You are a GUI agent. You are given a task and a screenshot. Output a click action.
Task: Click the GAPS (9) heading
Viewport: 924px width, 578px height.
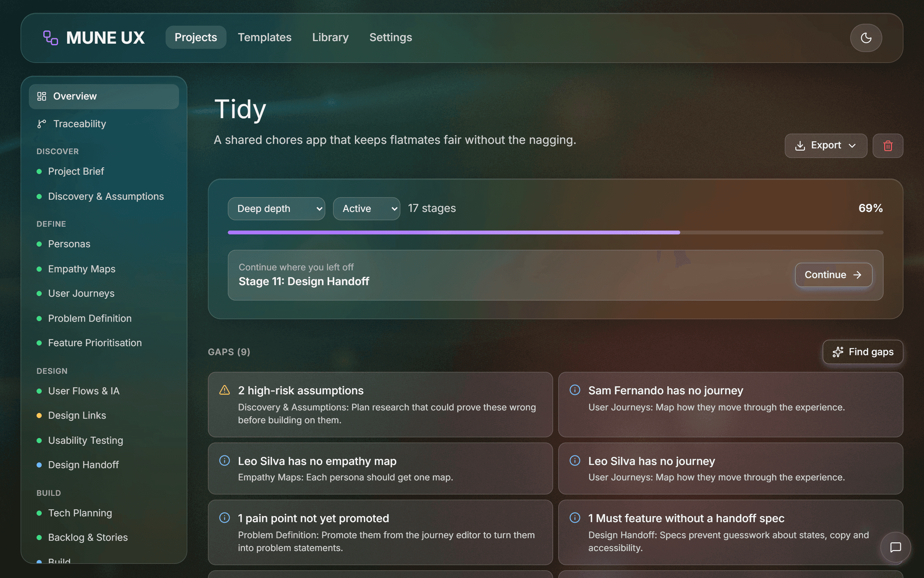click(229, 352)
